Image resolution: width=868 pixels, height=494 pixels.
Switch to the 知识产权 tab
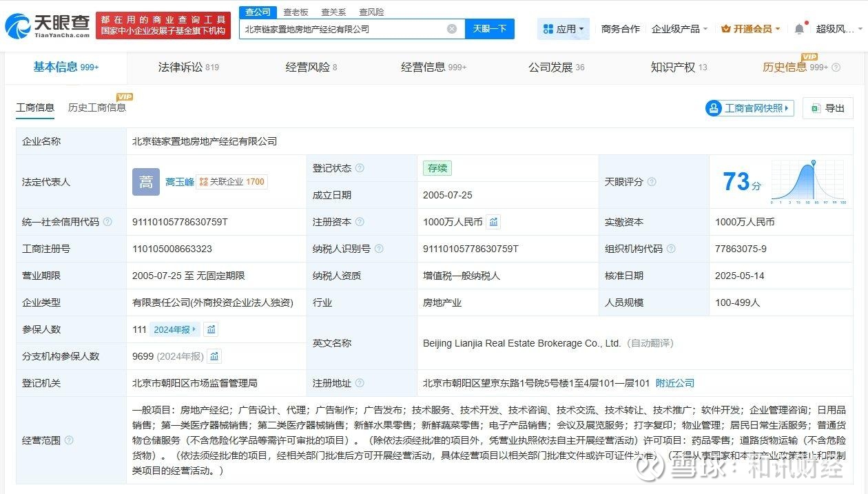679,67
